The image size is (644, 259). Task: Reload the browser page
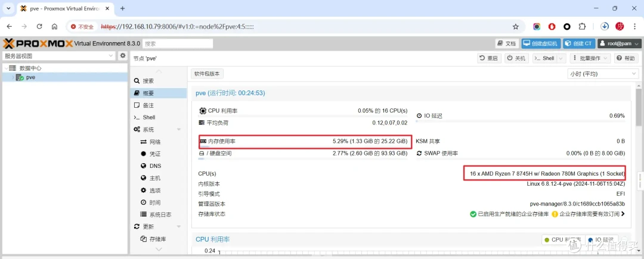(x=39, y=27)
